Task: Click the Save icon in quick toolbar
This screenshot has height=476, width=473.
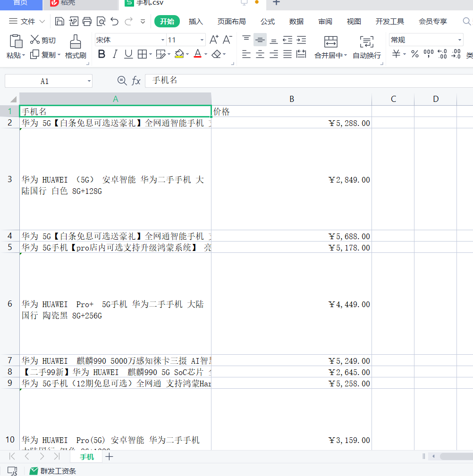Action: coord(59,21)
